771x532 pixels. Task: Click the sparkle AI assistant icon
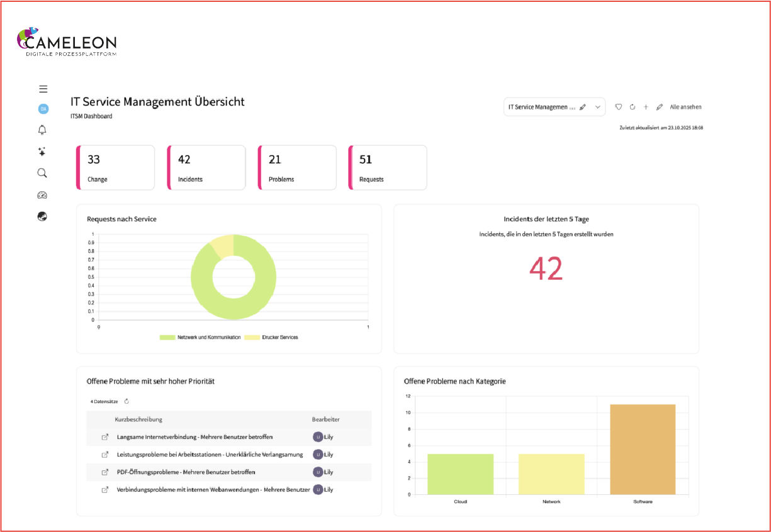(43, 152)
